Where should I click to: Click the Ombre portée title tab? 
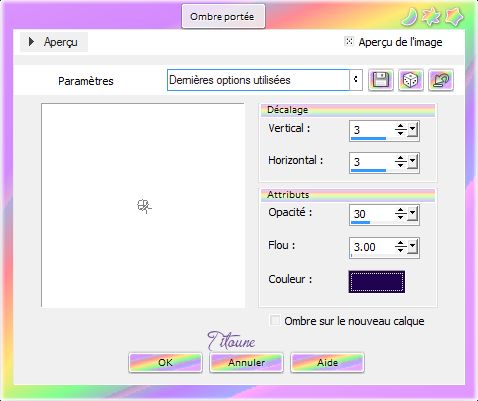coord(223,16)
